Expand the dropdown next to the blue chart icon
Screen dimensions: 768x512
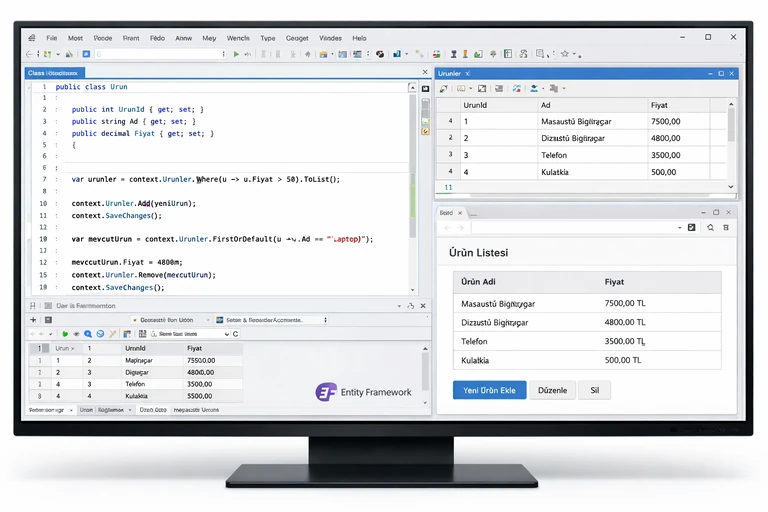tap(407, 54)
